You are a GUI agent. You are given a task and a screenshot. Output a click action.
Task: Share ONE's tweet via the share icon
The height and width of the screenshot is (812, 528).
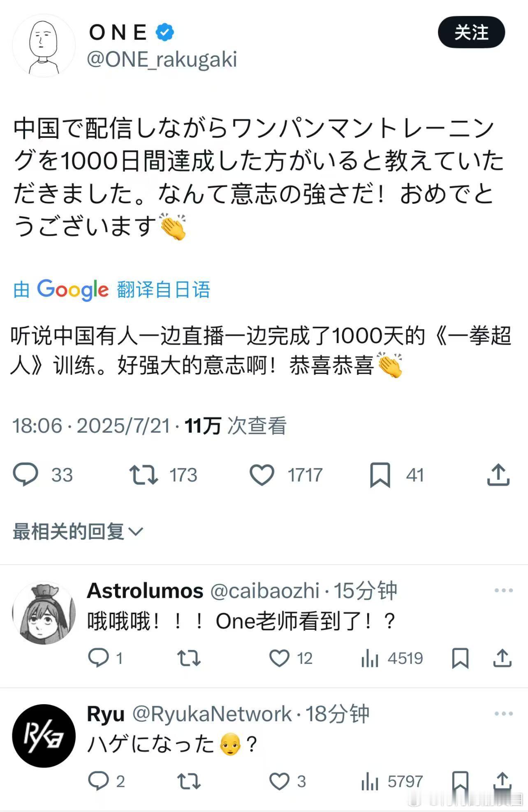498,475
